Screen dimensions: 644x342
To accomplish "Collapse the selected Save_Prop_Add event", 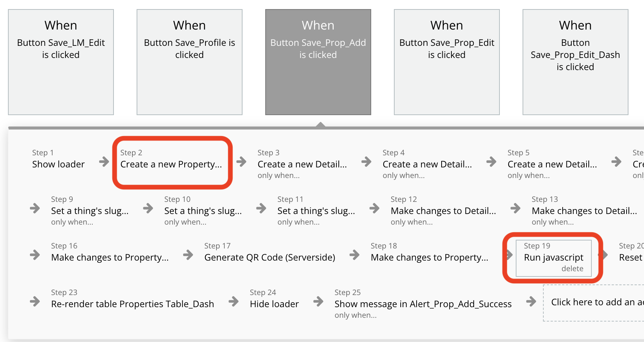I will click(318, 62).
